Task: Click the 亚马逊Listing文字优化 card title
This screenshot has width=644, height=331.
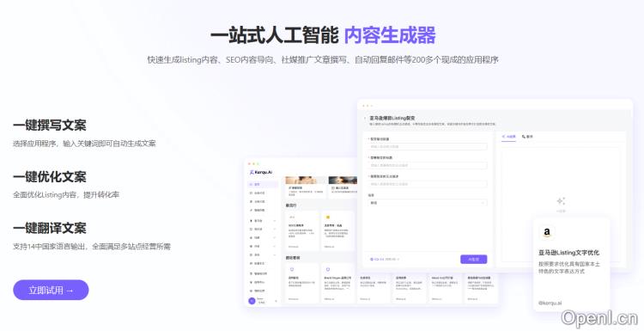Action: click(568, 253)
